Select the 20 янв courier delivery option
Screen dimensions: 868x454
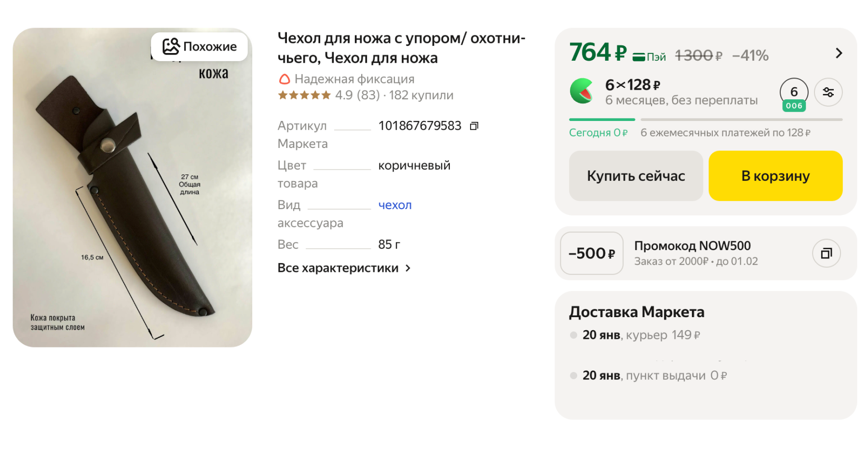click(641, 334)
